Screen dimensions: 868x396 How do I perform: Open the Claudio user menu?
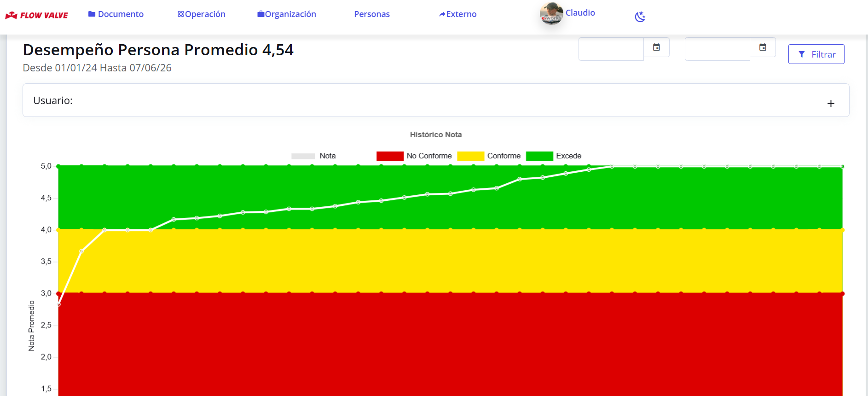coord(580,13)
